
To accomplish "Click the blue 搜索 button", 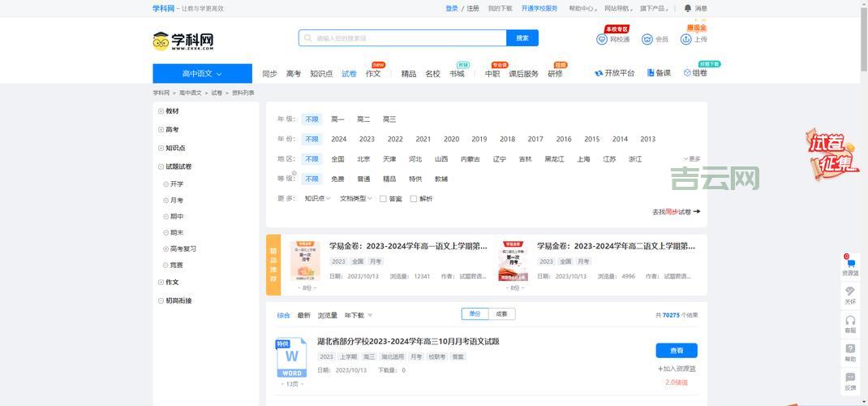I will 522,38.
